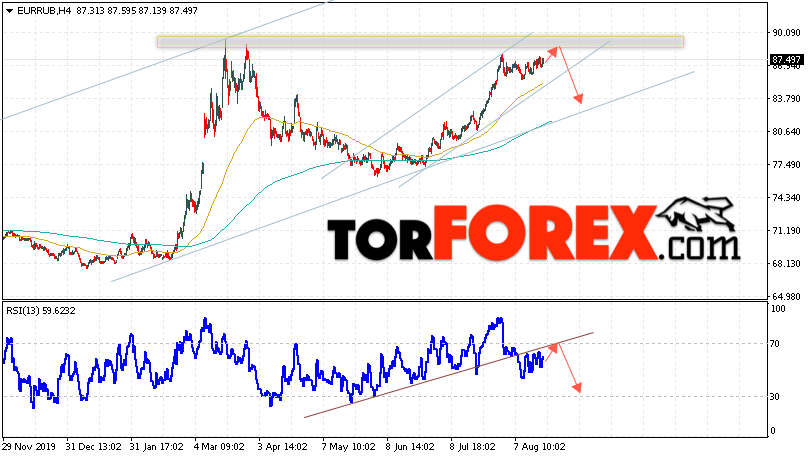Select the current price tag 87.497
This screenshot has height=458, width=808.
click(786, 60)
